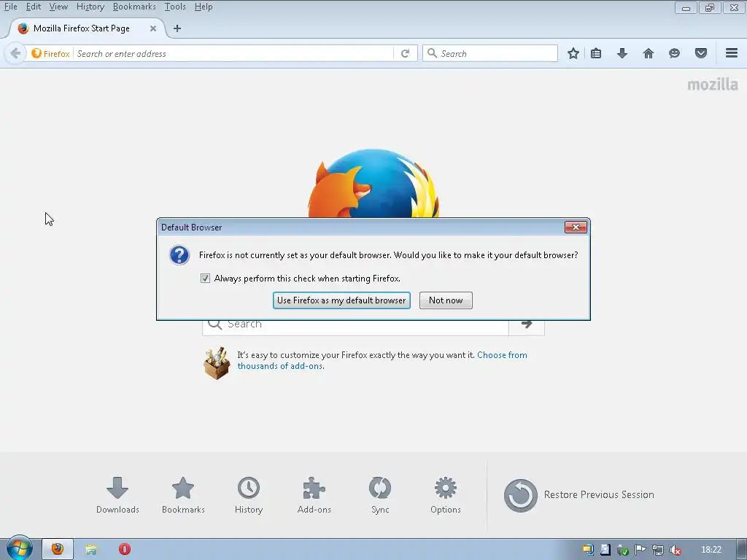Viewport: 747px width, 560px height.
Task: Open Options gear on the start page
Action: [446, 495]
